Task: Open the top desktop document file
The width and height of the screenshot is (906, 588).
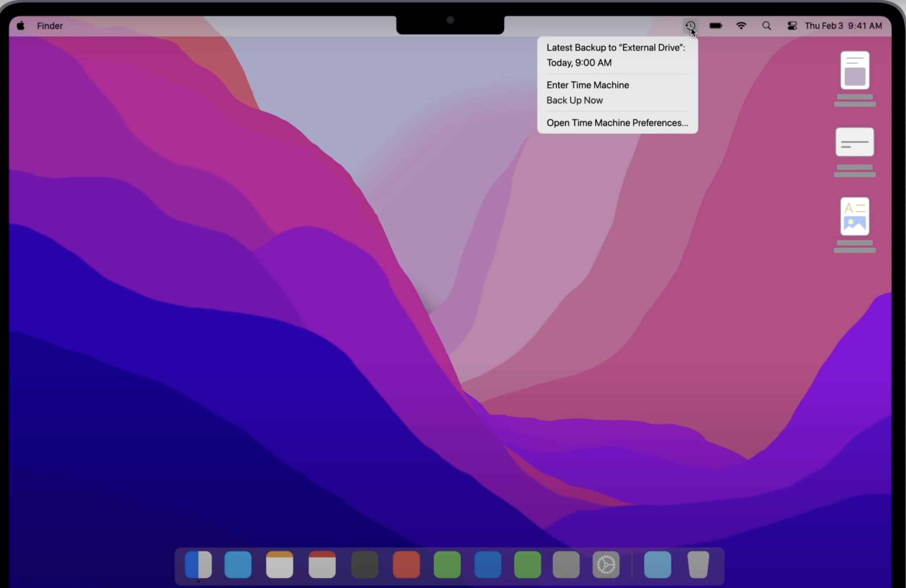Action: [x=855, y=71]
